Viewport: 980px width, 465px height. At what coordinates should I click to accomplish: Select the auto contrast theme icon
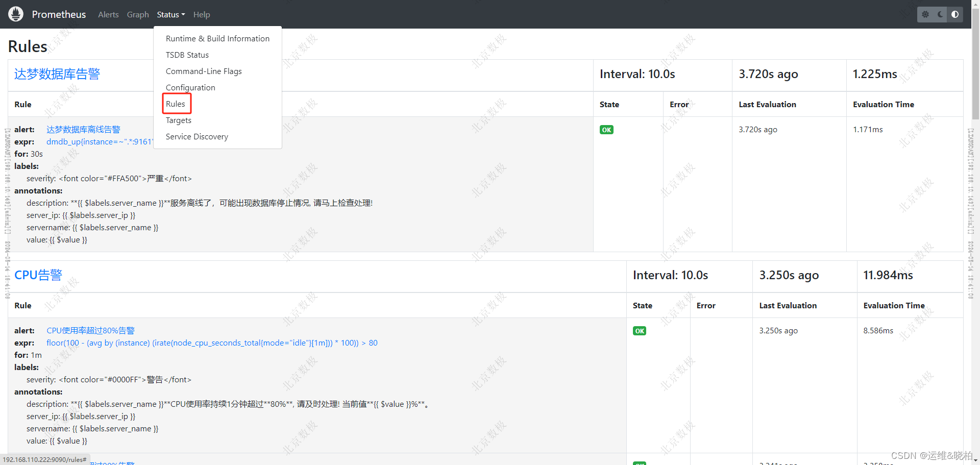click(x=955, y=14)
